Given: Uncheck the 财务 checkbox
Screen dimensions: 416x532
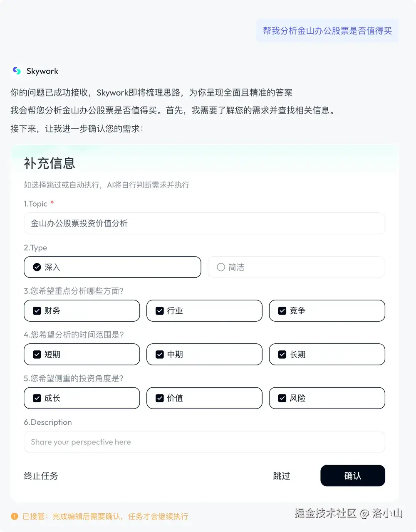Looking at the screenshot, I should 82,310.
